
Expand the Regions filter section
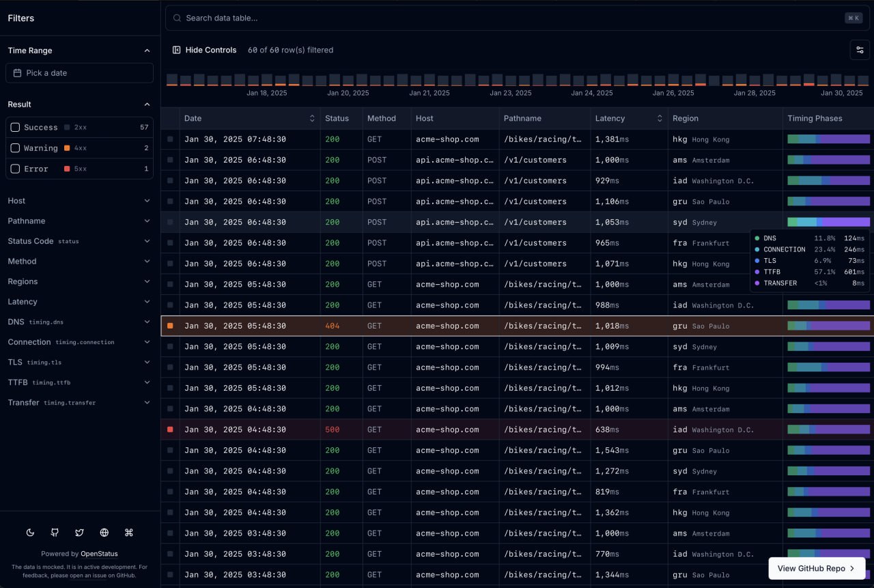(79, 281)
